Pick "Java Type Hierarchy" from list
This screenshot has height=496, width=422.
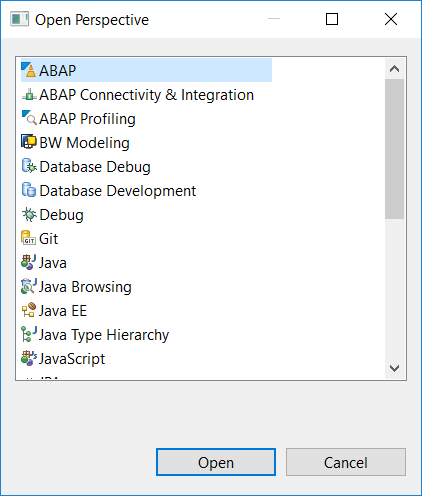pyautogui.click(x=104, y=335)
